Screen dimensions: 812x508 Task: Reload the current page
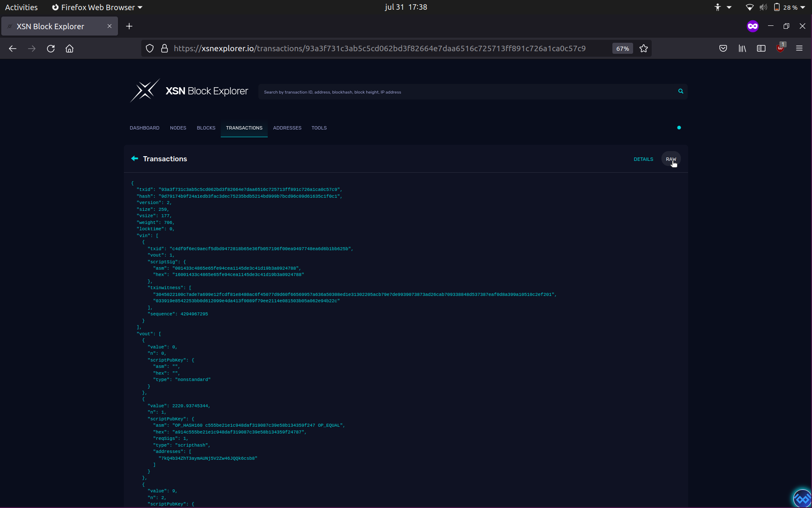(x=51, y=49)
